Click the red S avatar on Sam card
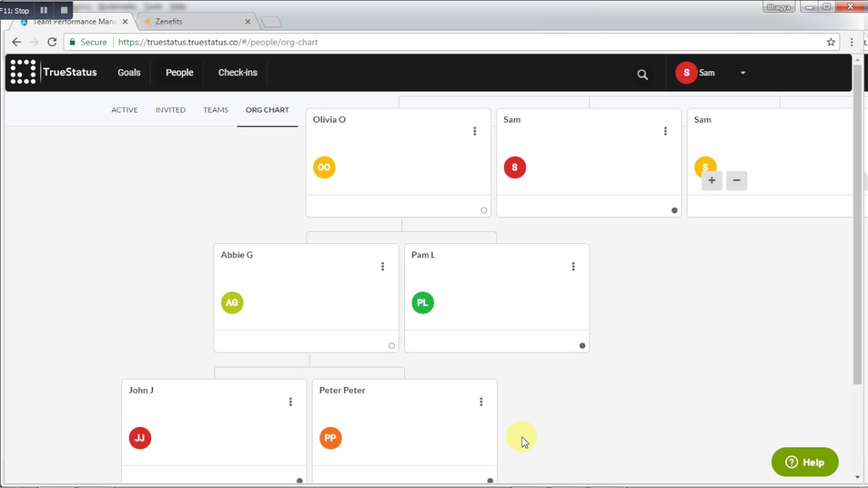The image size is (868, 488). [x=515, y=167]
